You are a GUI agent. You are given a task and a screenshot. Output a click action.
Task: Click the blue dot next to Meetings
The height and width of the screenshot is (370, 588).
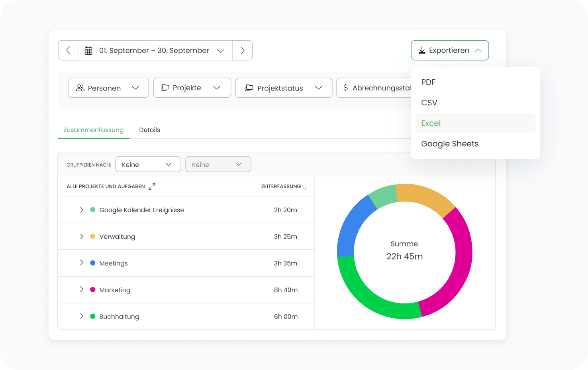click(x=93, y=263)
